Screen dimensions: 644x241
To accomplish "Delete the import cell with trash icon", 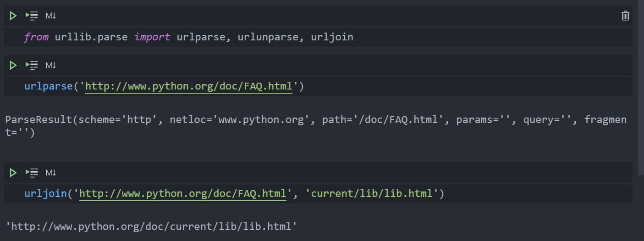I will tap(625, 16).
